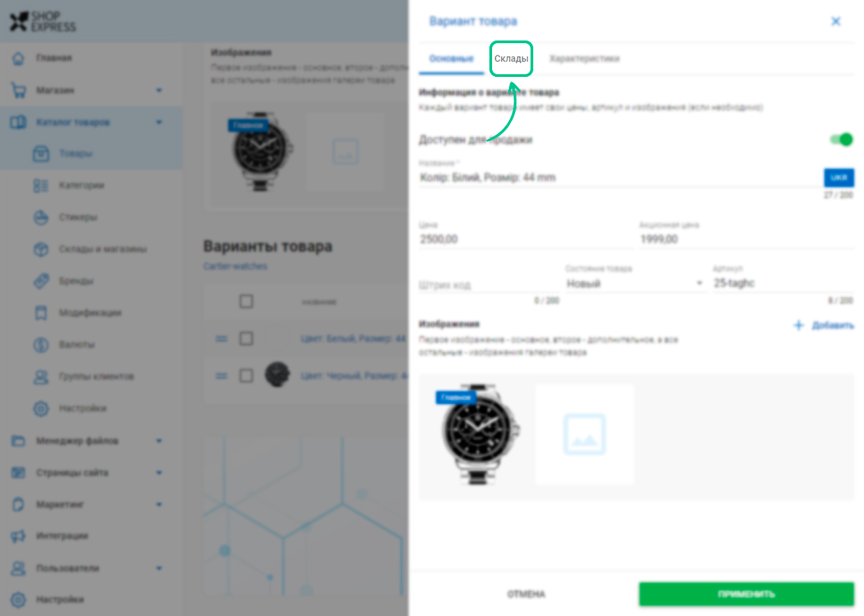Open Товары box icon in catalog menu
Screen dimensions: 864x616
[41, 154]
